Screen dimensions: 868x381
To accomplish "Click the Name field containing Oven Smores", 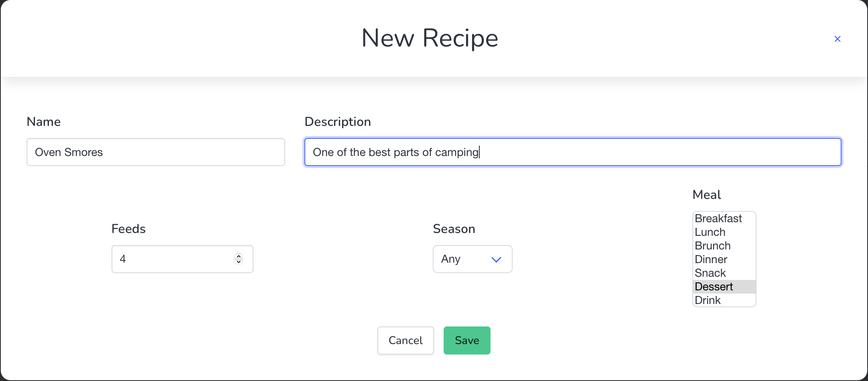I will (156, 152).
